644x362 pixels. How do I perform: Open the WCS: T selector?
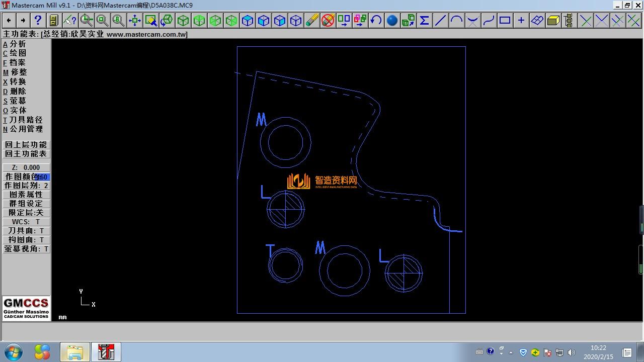tap(26, 222)
